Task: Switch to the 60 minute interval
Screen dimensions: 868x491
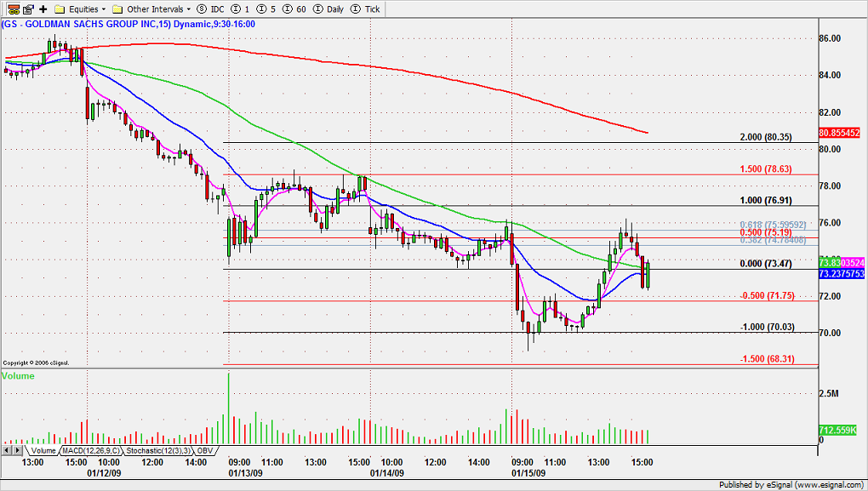Action: [294, 9]
